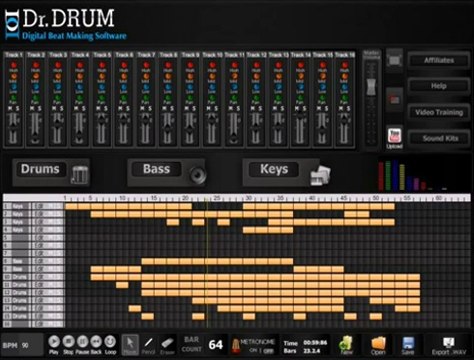Image resolution: width=474 pixels, height=360 pixels.
Task: Turn the metronome OFF
Action: pos(269,351)
